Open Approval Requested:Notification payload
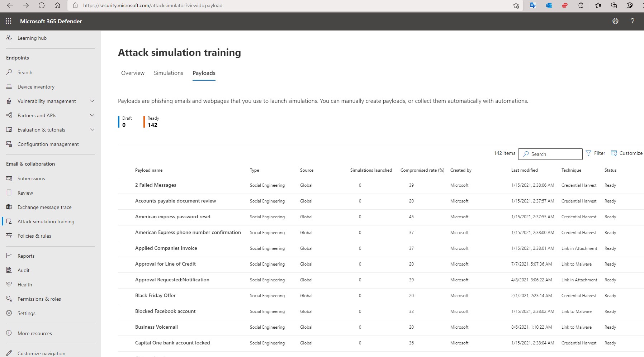Screen dimensions: 644x357 click(172, 280)
